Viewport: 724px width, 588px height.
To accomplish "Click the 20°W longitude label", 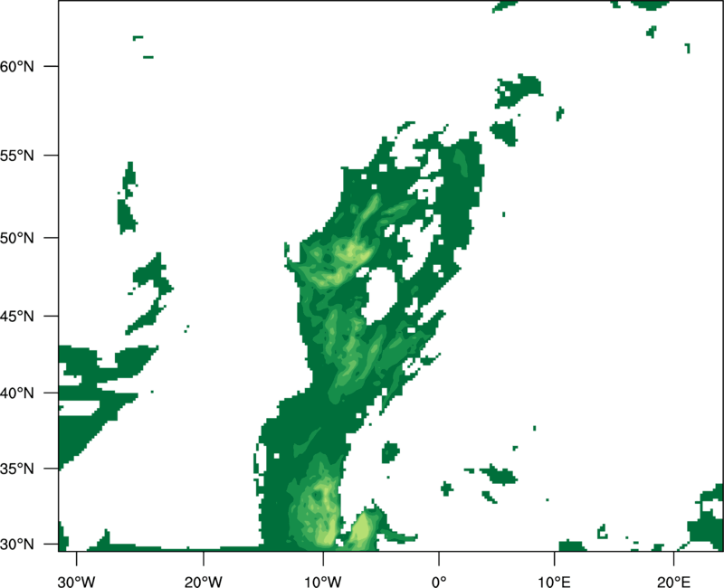I will (x=203, y=582).
